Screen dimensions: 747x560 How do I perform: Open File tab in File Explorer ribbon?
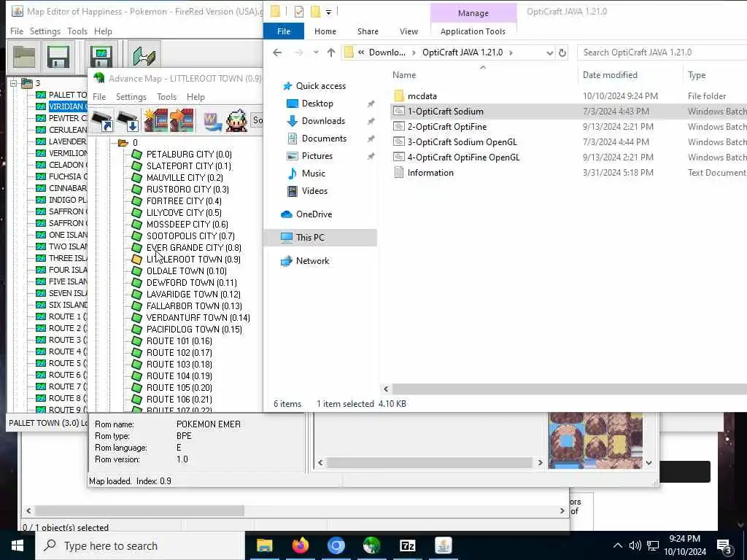pyautogui.click(x=284, y=31)
